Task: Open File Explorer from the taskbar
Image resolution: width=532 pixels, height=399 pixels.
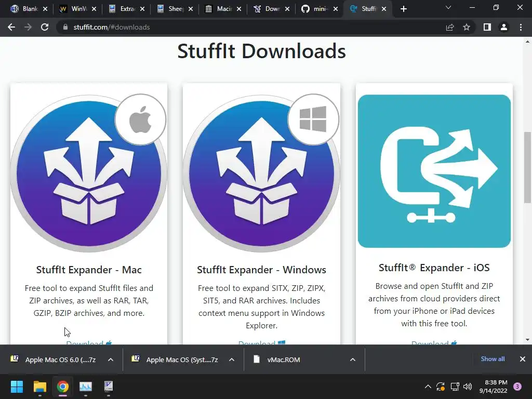Action: [39, 387]
